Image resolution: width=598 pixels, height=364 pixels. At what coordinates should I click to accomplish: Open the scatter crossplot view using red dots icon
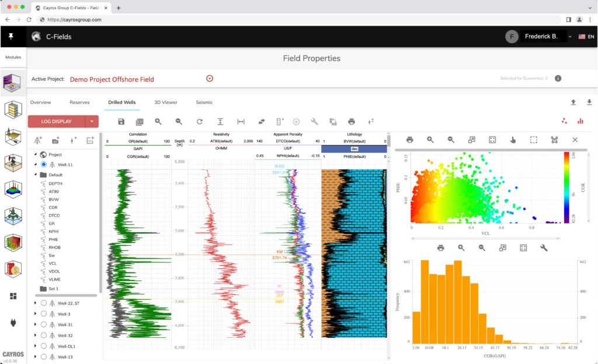click(564, 121)
